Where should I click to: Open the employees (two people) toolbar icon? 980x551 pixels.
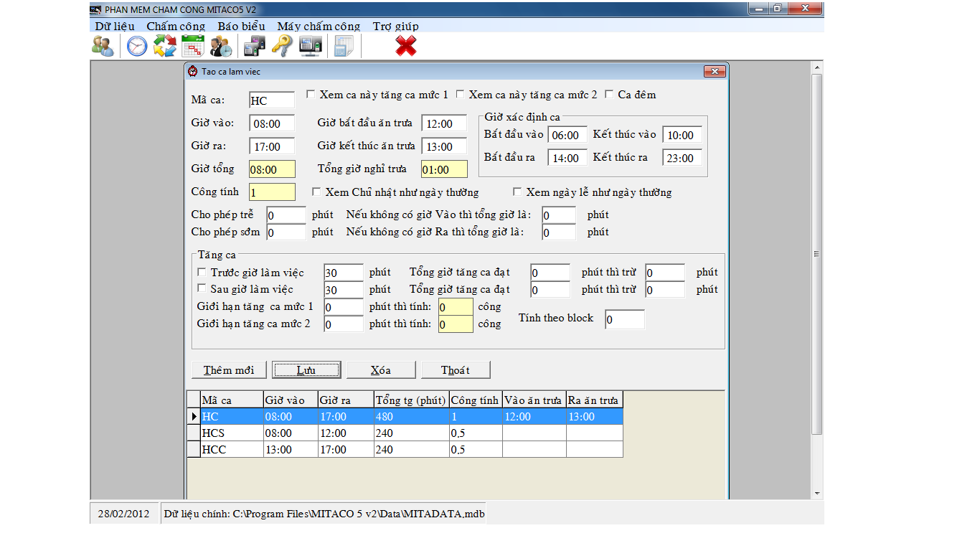pos(103,46)
